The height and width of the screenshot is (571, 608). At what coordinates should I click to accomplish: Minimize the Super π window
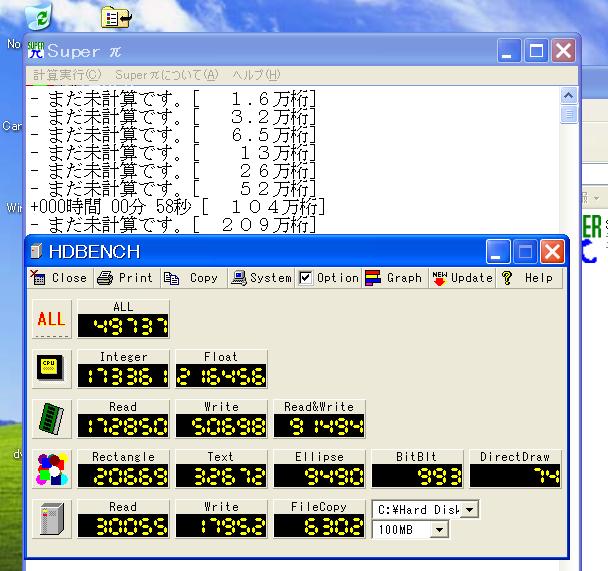[509, 50]
